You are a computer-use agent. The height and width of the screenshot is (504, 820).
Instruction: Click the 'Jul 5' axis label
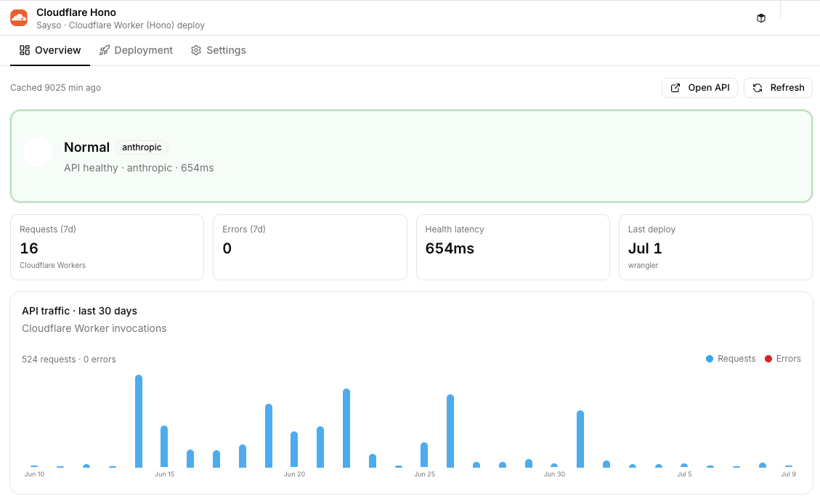click(x=685, y=474)
